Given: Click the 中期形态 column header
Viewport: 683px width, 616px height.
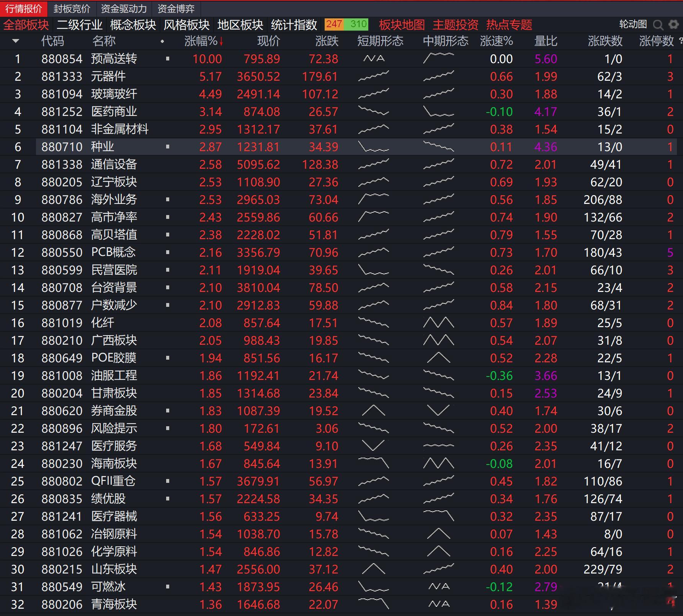Looking at the screenshot, I should coord(446,41).
